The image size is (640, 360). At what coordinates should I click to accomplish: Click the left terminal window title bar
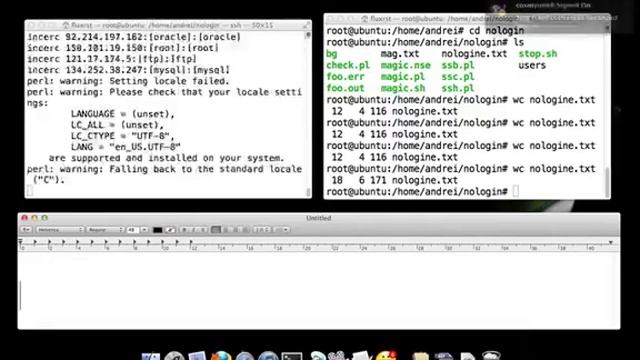pyautogui.click(x=168, y=25)
